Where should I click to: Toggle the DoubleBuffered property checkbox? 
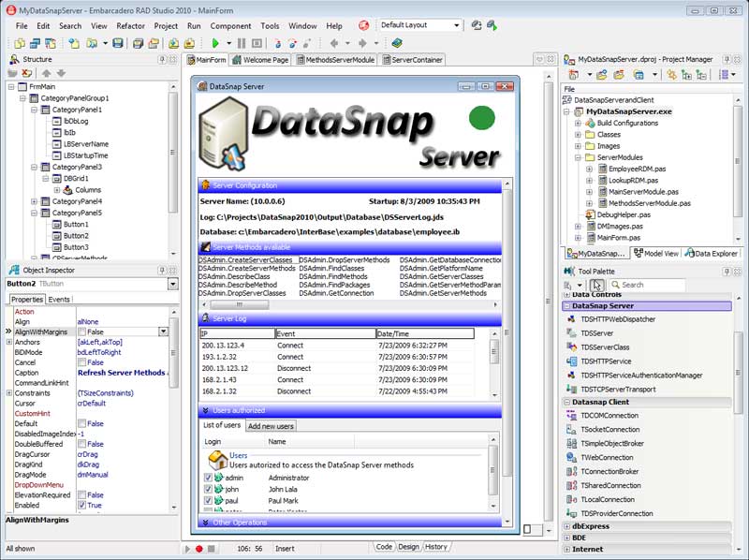pos(81,445)
